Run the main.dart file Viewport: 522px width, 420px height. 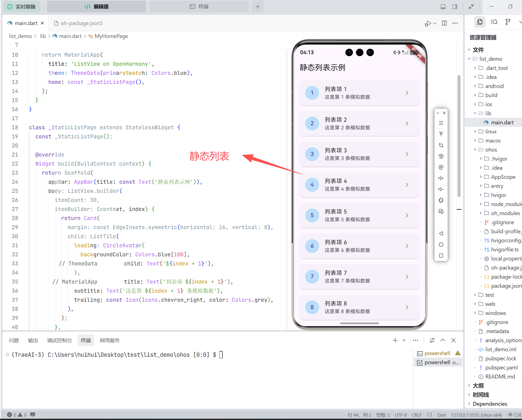click(428, 23)
